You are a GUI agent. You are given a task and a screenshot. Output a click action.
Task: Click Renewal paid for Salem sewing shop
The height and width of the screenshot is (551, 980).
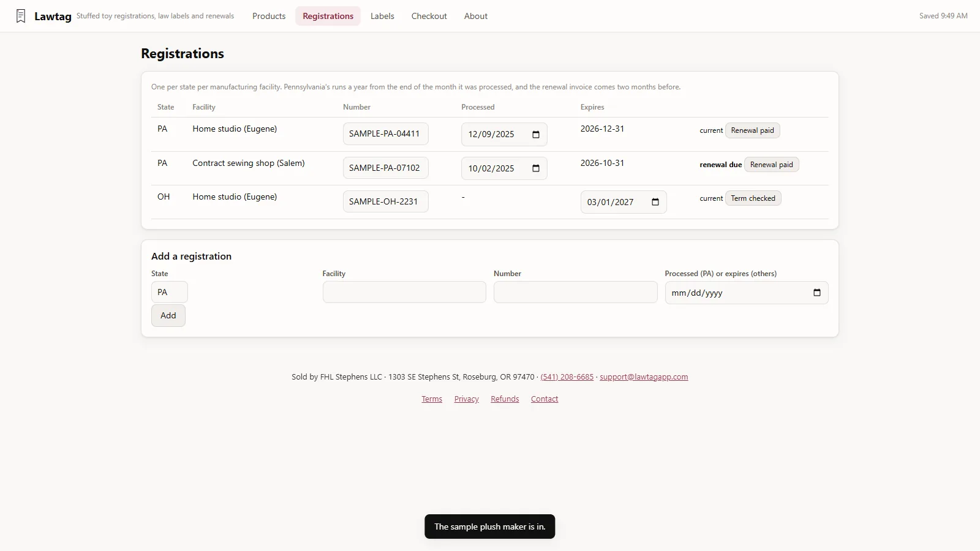click(771, 165)
